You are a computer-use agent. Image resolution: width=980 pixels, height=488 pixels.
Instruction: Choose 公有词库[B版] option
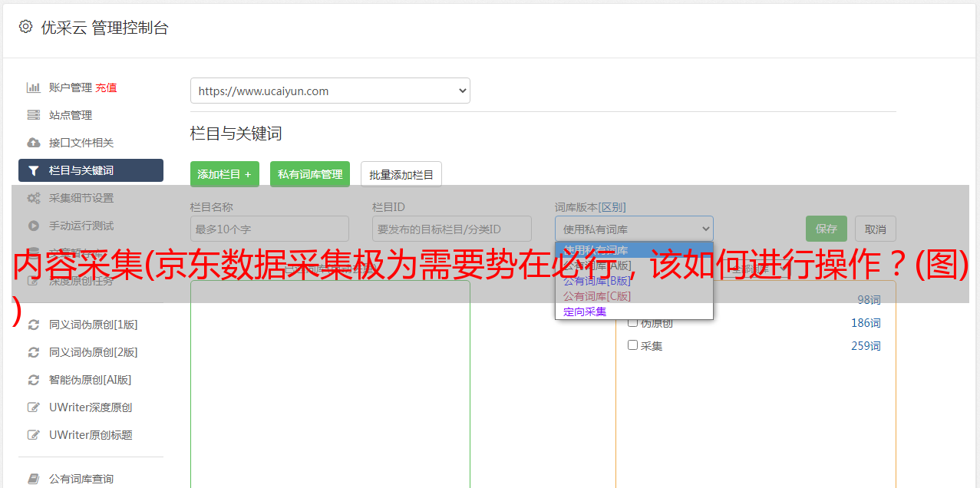(634, 281)
